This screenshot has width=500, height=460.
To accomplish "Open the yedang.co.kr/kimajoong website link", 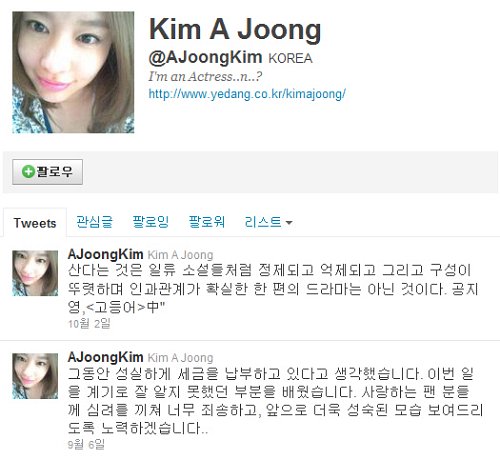I will coord(247,94).
